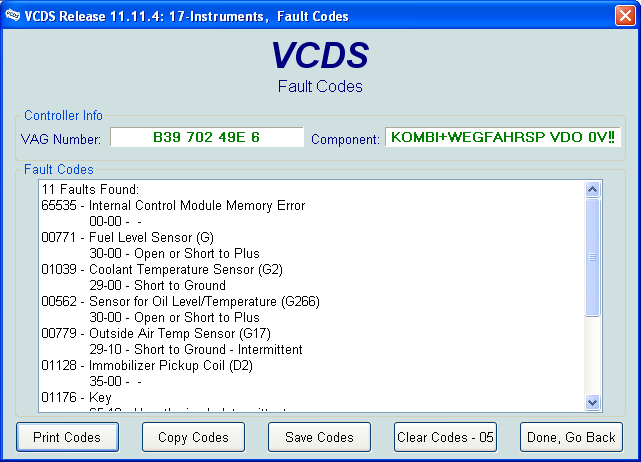Click the VCDS heading logo text
The width and height of the screenshot is (641, 462).
tap(320, 55)
